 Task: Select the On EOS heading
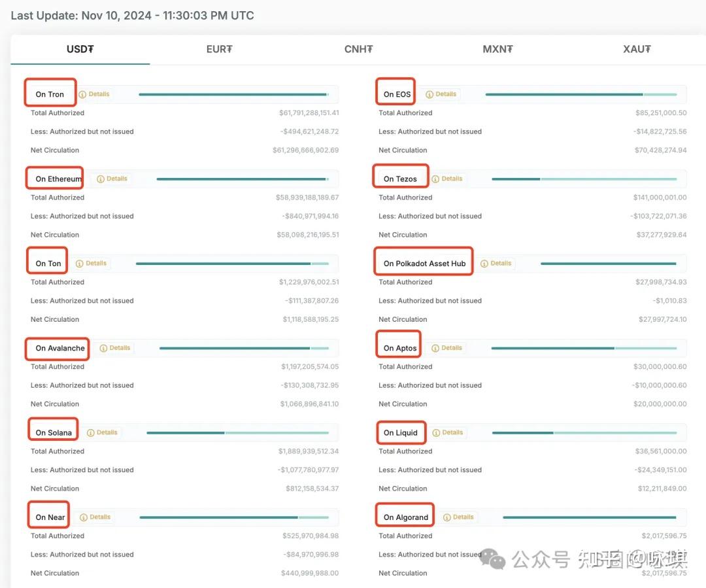click(x=397, y=94)
